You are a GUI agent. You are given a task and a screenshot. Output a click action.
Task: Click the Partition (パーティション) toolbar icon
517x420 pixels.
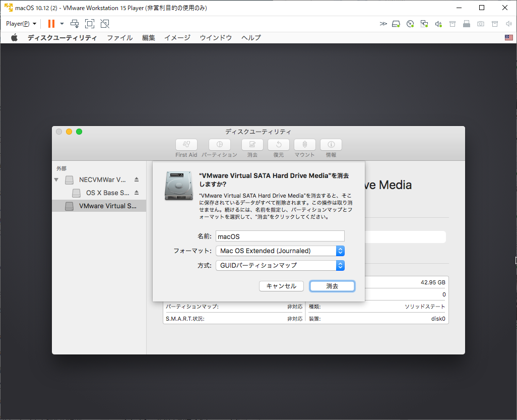click(219, 145)
